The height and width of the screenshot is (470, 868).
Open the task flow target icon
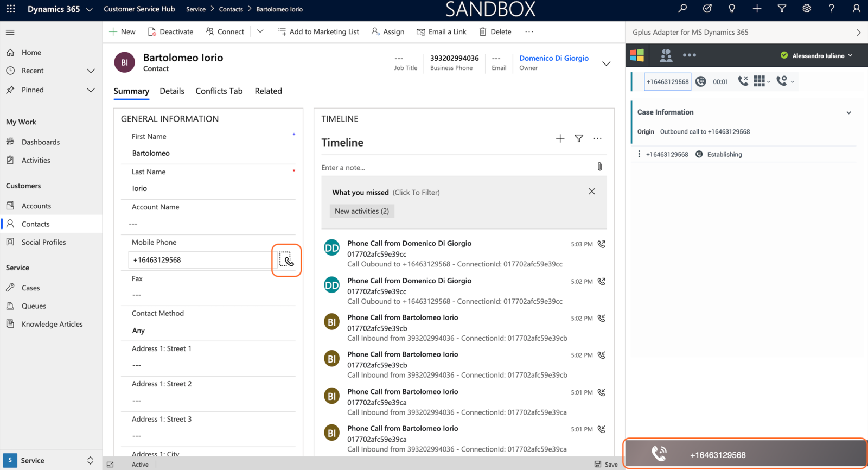click(707, 8)
